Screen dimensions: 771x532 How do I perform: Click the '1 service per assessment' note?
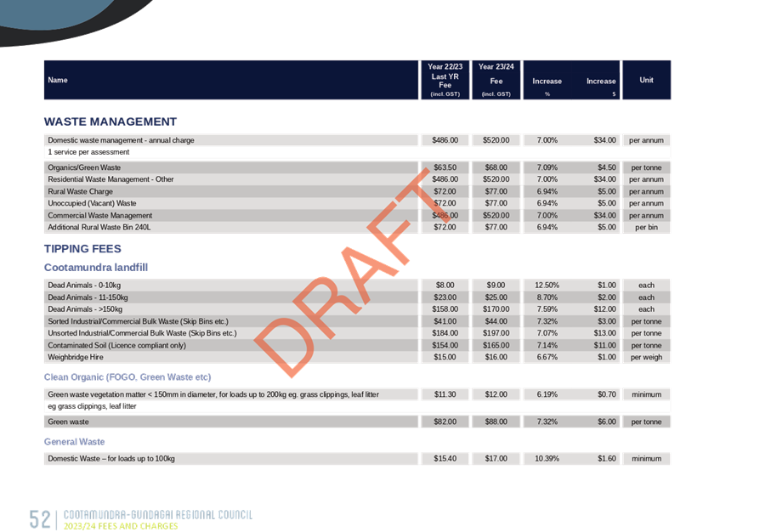[x=88, y=152]
